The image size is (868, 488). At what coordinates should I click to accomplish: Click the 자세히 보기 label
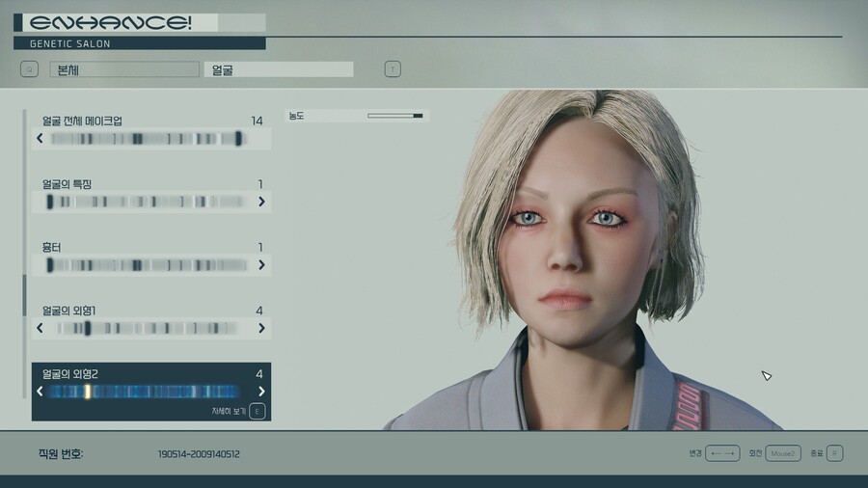point(229,411)
